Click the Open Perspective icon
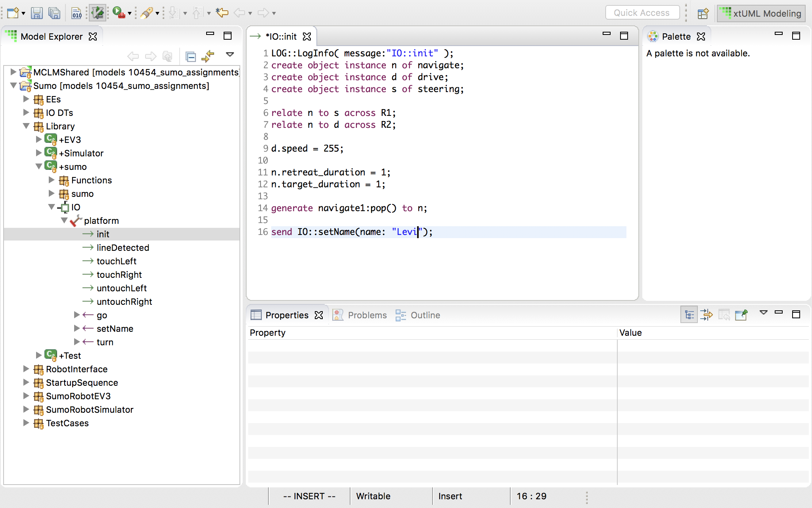Image resolution: width=812 pixels, height=508 pixels. pos(703,13)
